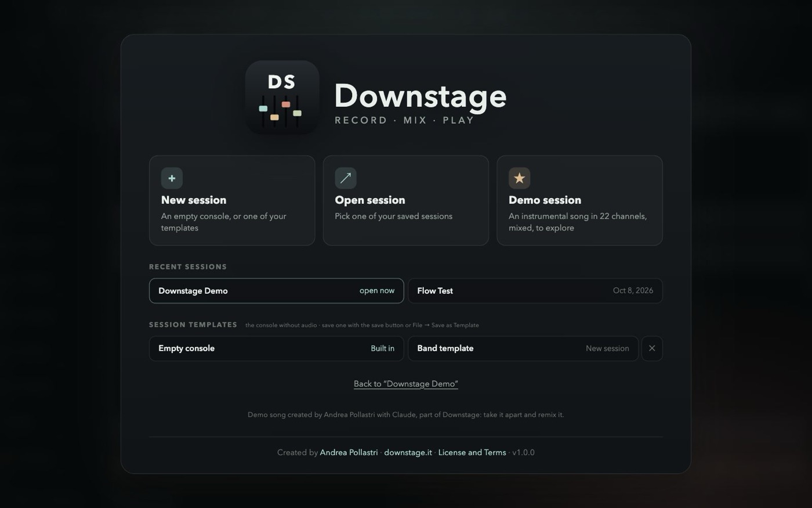This screenshot has height=508, width=812.
Task: Load the Demo session card
Action: [579, 200]
